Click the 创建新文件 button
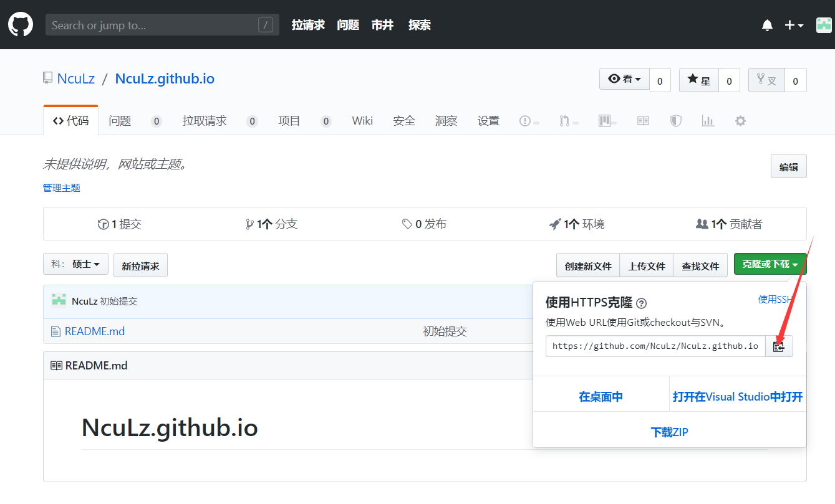The width and height of the screenshot is (835, 504). point(588,265)
